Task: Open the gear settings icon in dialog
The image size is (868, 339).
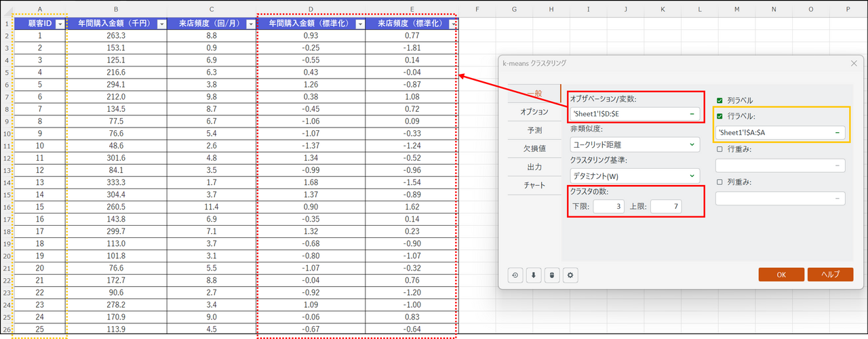Action: [571, 275]
